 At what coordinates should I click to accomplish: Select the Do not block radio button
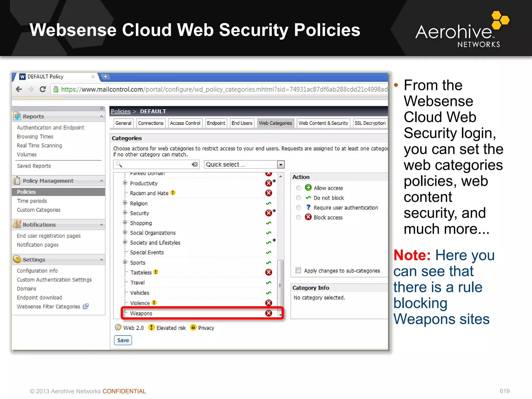(298, 198)
